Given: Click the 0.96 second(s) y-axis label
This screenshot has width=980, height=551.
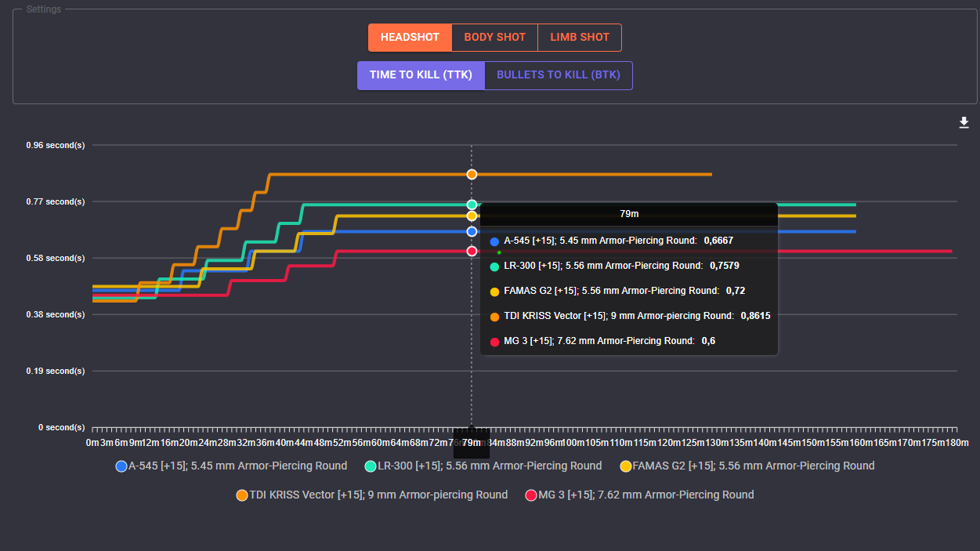Looking at the screenshot, I should (56, 145).
